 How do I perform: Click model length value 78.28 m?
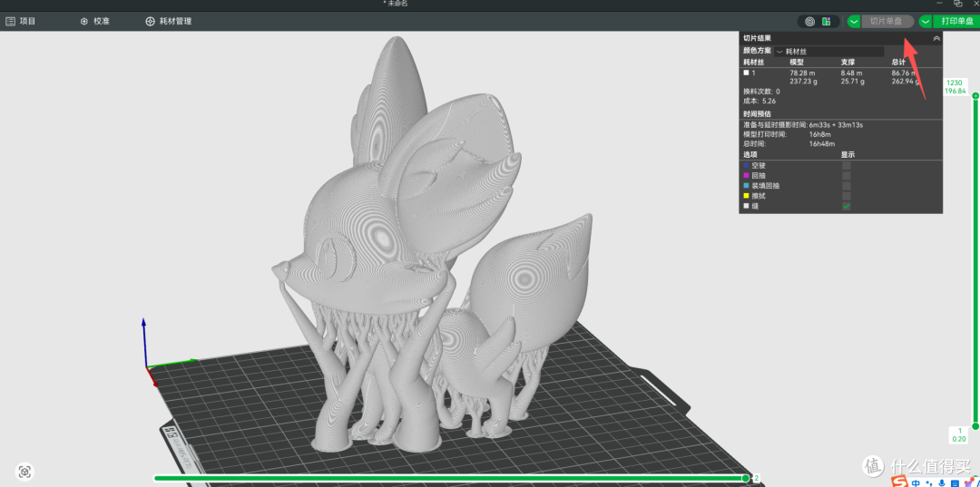(x=802, y=73)
